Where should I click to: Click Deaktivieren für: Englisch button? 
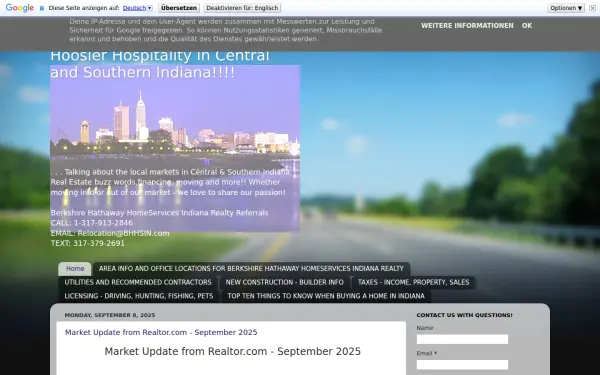coord(242,8)
